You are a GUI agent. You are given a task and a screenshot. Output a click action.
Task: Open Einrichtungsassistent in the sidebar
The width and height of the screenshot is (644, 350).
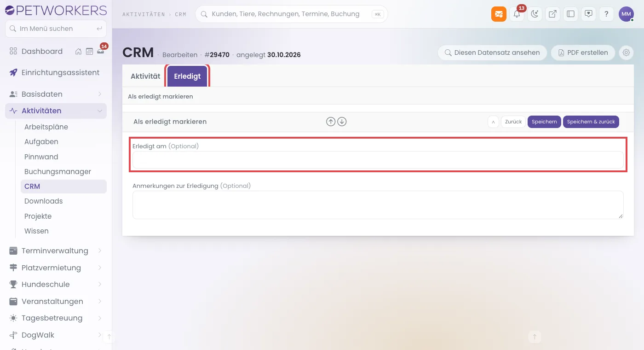56,72
